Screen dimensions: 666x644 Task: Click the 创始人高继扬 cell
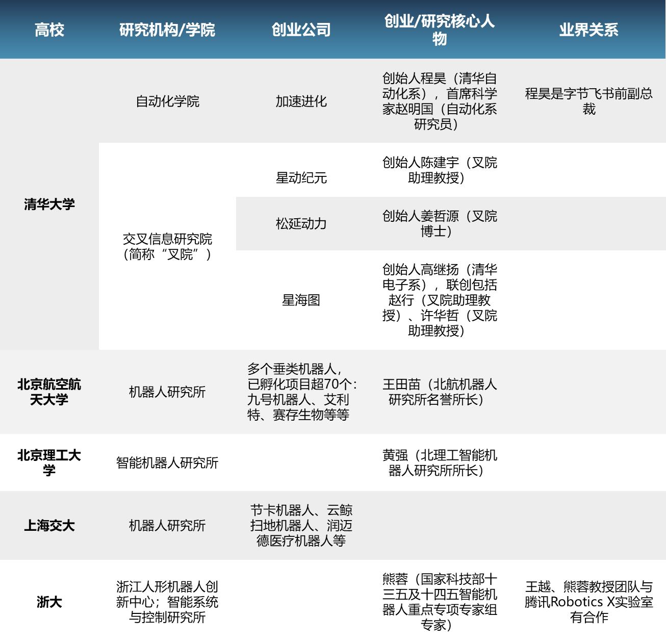pyautogui.click(x=440, y=300)
